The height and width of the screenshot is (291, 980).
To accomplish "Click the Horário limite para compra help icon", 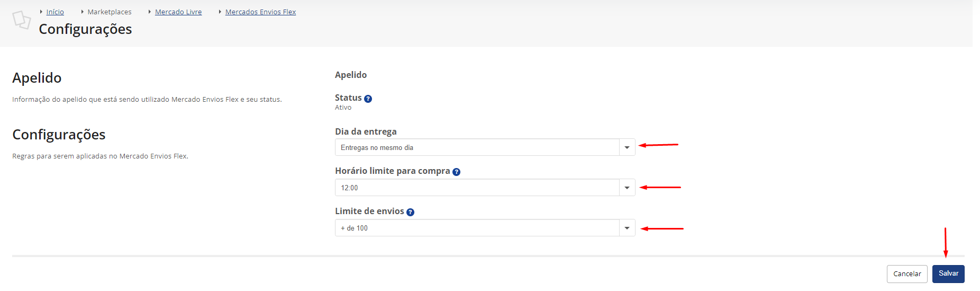I will tap(457, 172).
